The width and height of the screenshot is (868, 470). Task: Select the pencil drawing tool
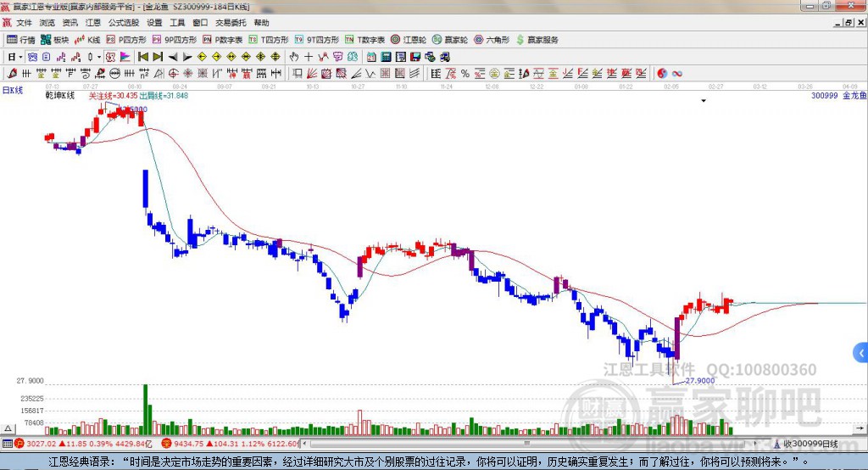click(12, 73)
